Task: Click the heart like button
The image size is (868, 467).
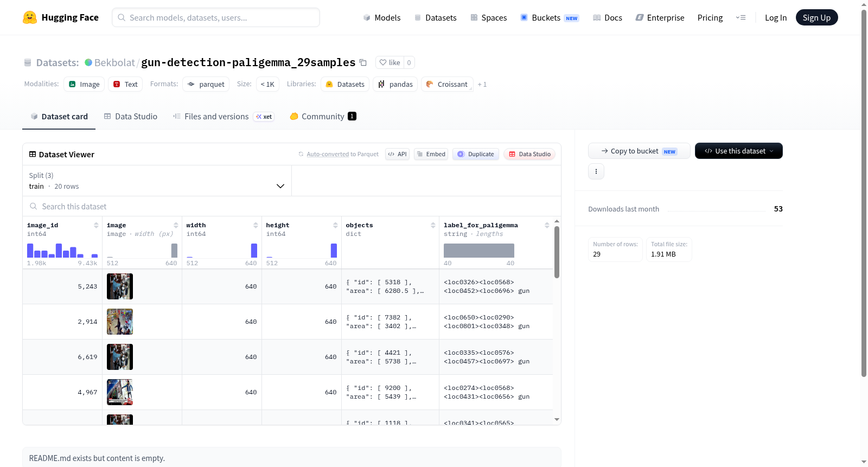Action: 390,62
